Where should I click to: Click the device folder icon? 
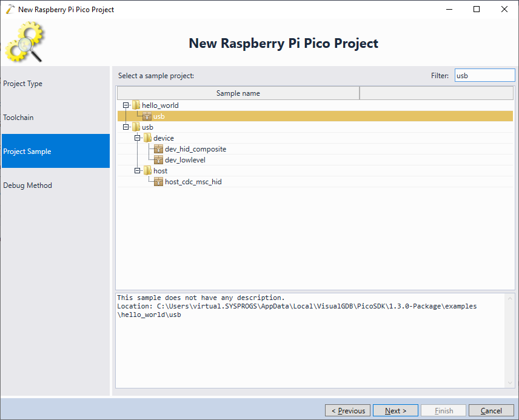click(147, 138)
